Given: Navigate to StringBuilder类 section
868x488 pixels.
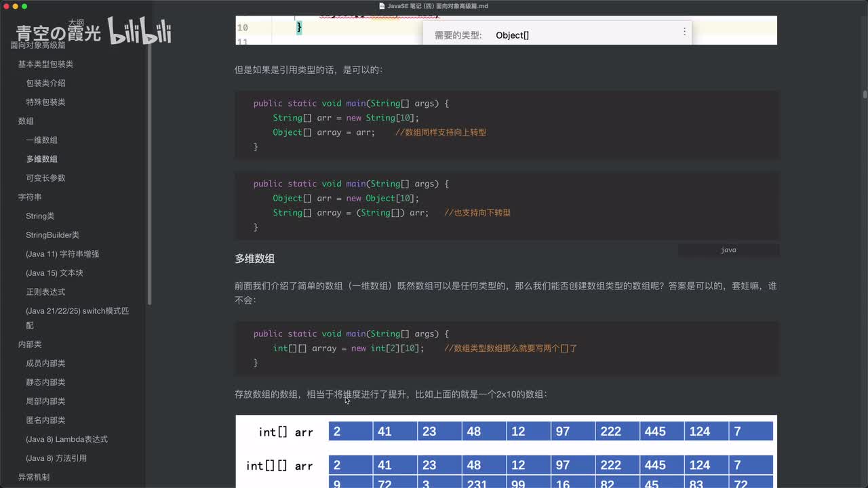Looking at the screenshot, I should (x=52, y=235).
